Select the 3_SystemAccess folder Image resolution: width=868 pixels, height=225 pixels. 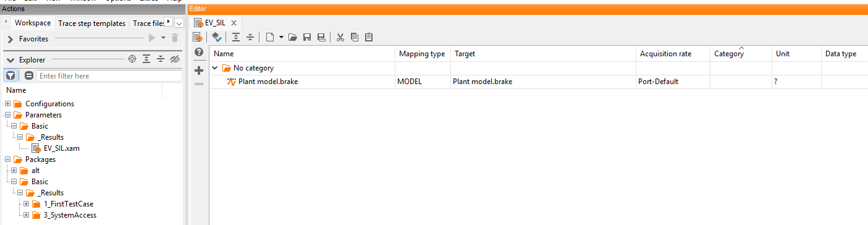70,215
